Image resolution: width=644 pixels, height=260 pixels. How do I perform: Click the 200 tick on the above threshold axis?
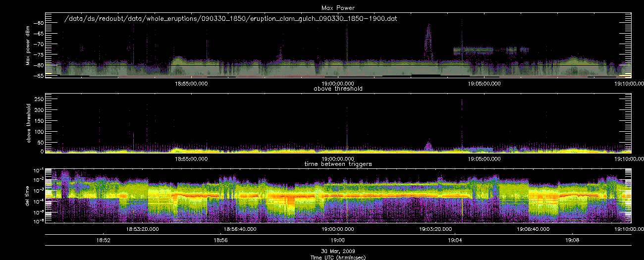pyautogui.click(x=39, y=110)
